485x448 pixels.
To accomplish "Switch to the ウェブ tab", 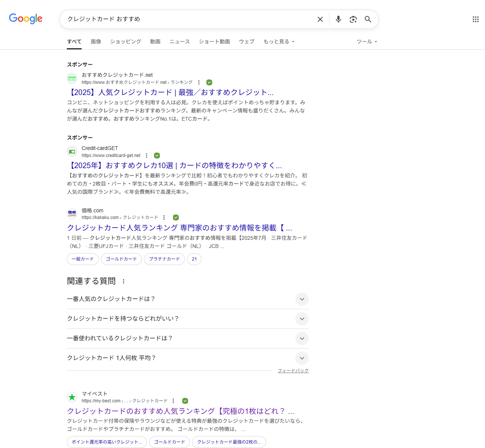I will (x=247, y=42).
